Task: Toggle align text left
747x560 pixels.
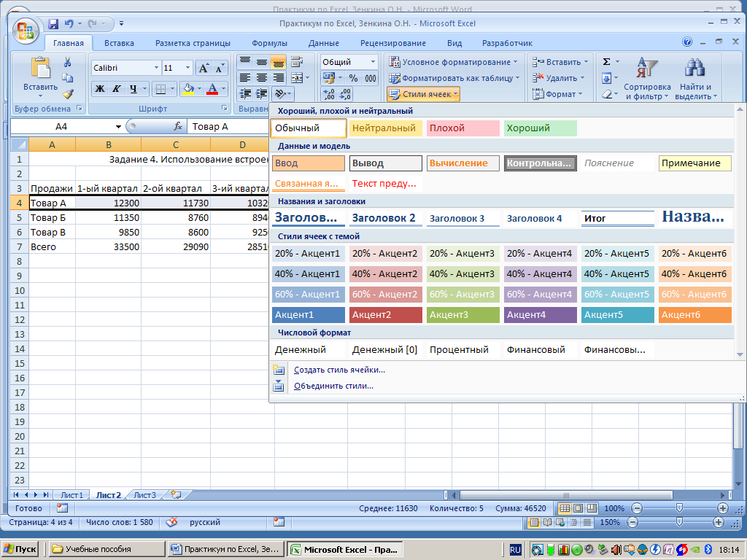Action: point(245,78)
